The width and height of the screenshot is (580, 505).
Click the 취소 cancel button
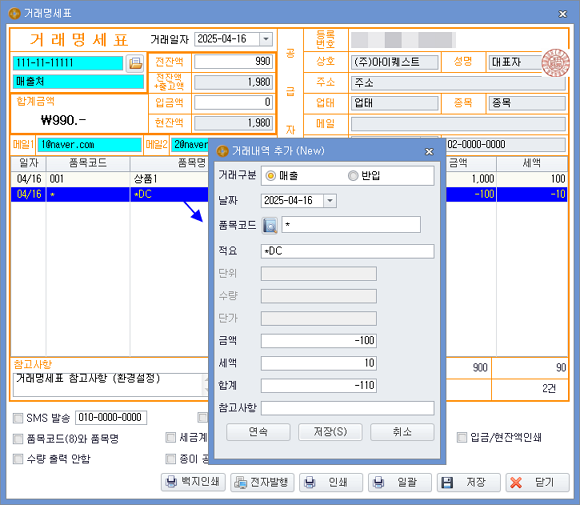[402, 432]
